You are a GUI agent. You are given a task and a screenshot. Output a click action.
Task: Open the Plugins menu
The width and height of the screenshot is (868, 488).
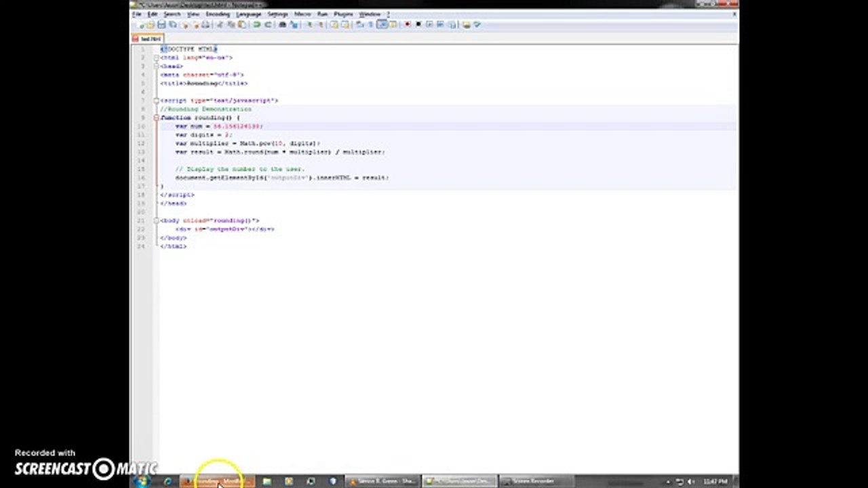tap(343, 14)
